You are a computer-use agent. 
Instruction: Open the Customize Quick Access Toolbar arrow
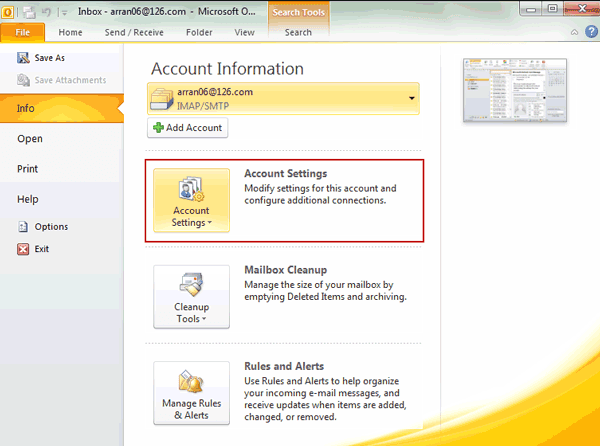point(64,13)
